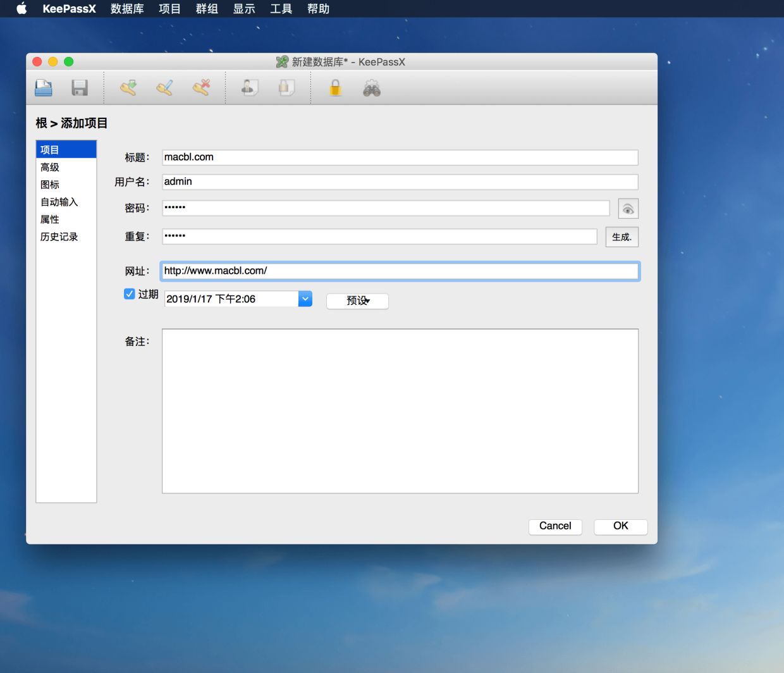Open the KeePassX application menu
Screen dimensions: 784x673
coord(69,9)
